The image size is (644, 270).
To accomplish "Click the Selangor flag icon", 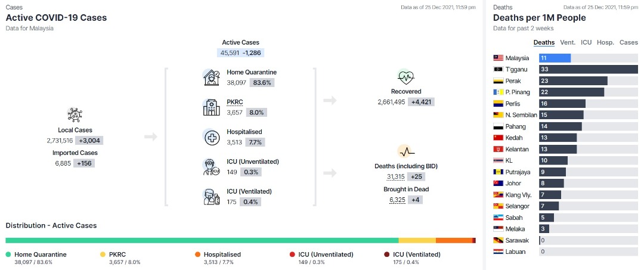I will click(x=498, y=206).
